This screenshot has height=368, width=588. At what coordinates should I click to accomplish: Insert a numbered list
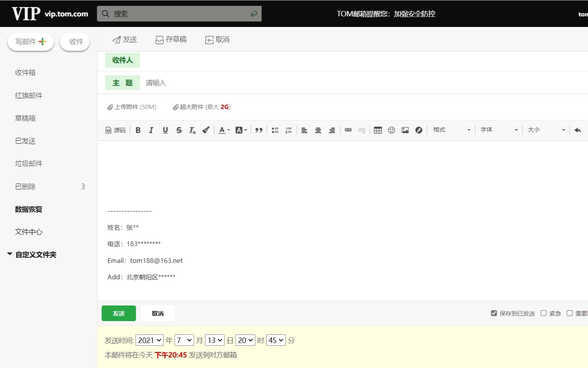(289, 130)
